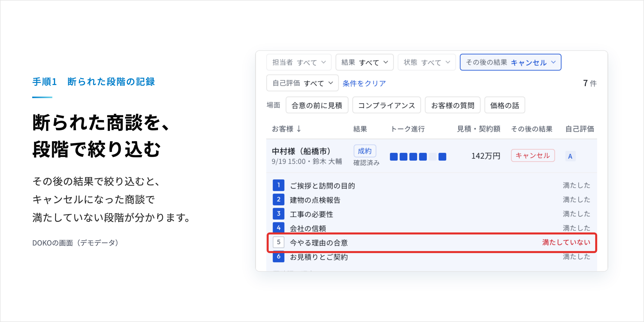The height and width of the screenshot is (322, 644).
Task: Select the 価格の話 scene chip
Action: (x=505, y=105)
